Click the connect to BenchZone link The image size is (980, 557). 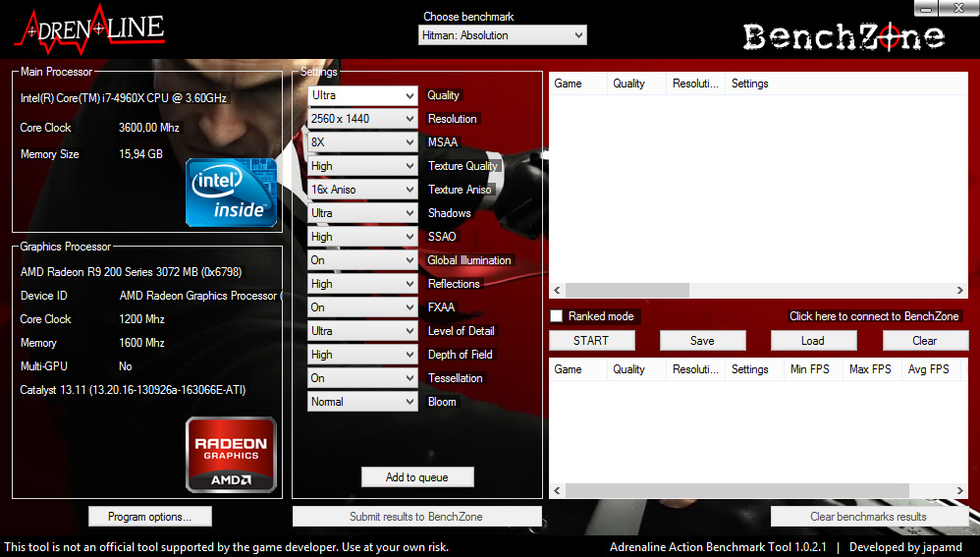point(874,316)
